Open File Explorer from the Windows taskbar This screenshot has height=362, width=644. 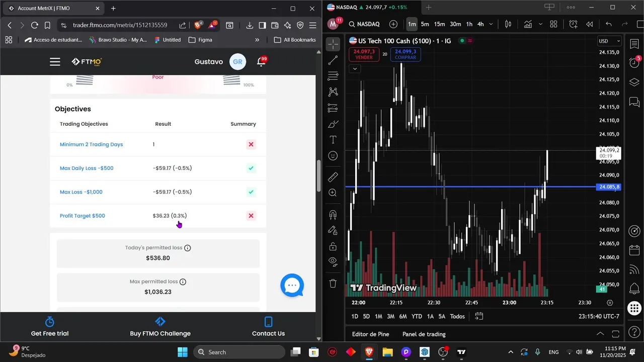point(387,352)
